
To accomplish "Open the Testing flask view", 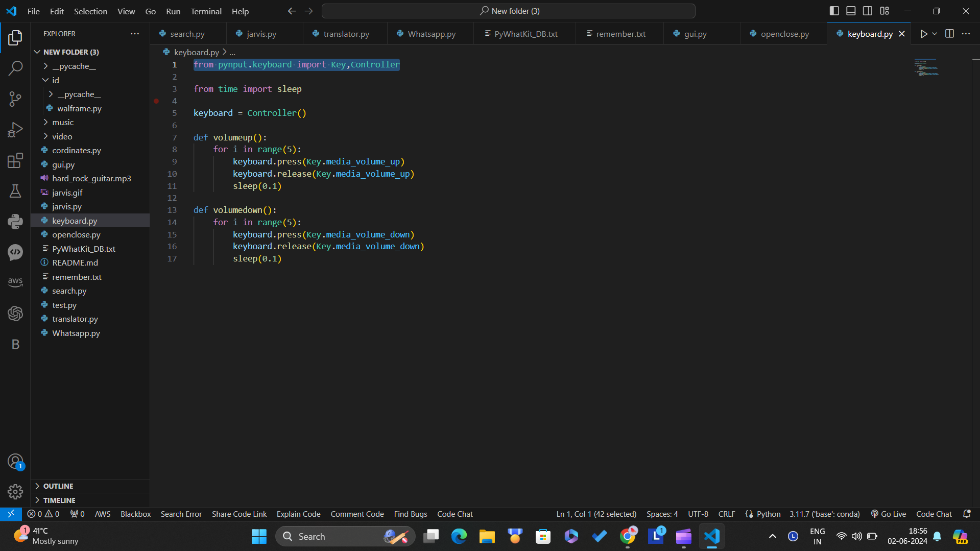I will click(x=15, y=191).
